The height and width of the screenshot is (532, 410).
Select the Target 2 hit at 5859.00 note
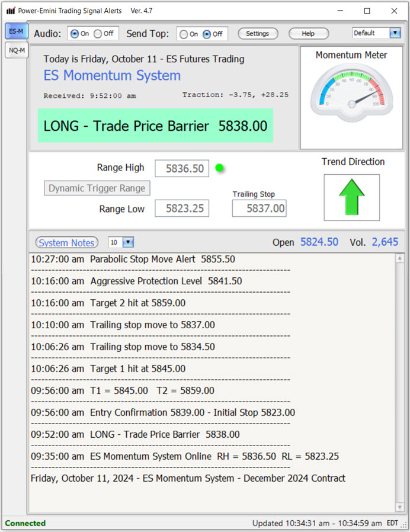coord(108,303)
